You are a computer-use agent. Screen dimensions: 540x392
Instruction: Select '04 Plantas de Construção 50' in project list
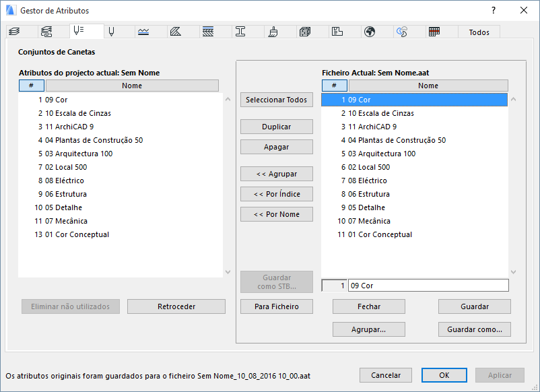tap(121, 140)
